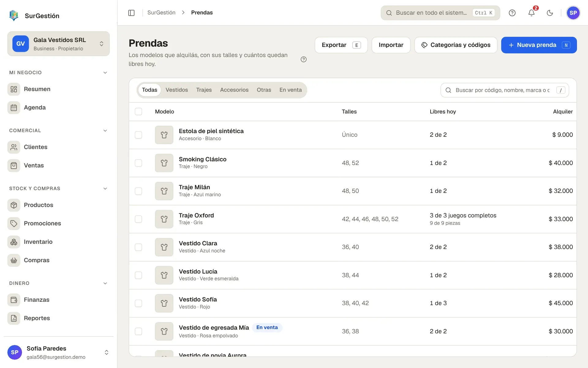Open Promociones tag icon in sidebar
The width and height of the screenshot is (588, 368).
coord(14,224)
